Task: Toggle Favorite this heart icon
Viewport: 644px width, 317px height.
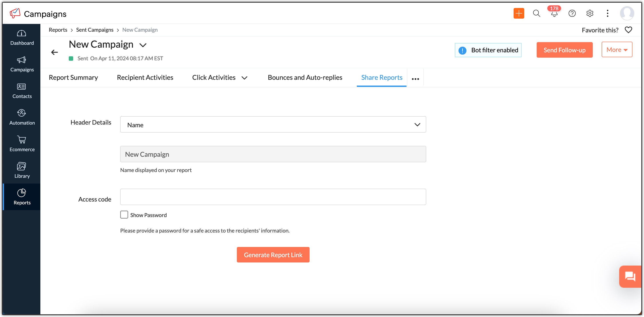Action: coord(629,30)
